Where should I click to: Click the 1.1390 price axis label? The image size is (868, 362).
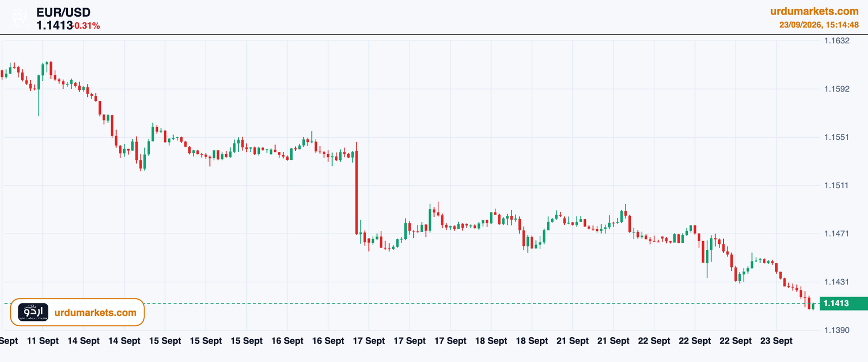[837, 330]
